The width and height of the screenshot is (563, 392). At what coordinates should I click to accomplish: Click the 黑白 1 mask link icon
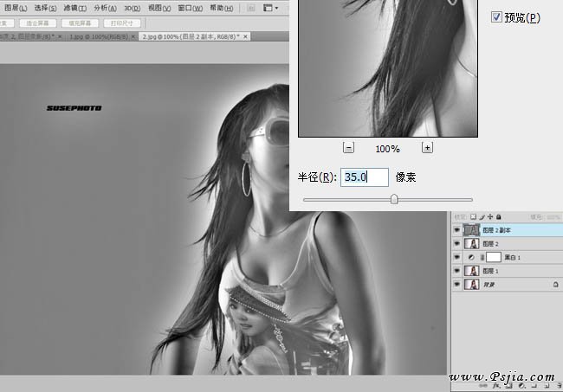tap(482, 257)
